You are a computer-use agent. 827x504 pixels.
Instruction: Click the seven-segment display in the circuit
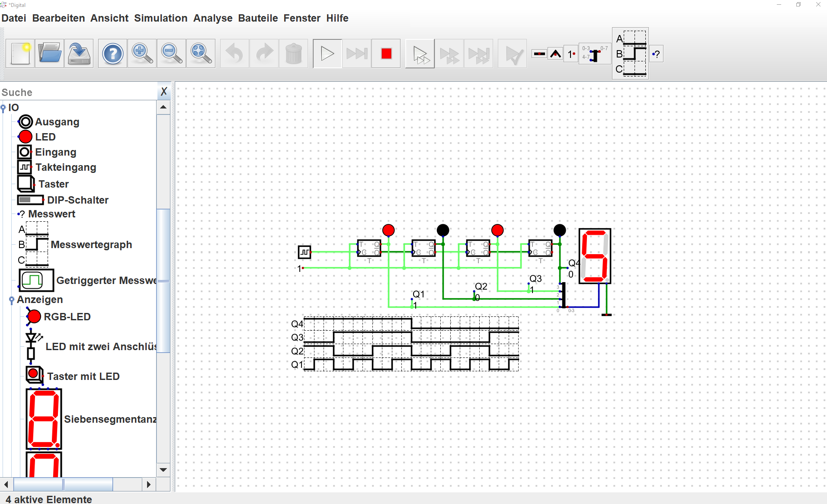point(595,256)
